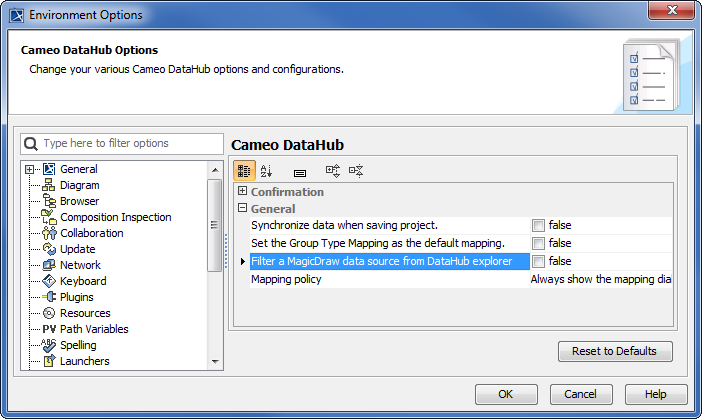Toggle Filter a MagicDraw data source checkbox
The height and width of the screenshot is (419, 702).
[539, 261]
